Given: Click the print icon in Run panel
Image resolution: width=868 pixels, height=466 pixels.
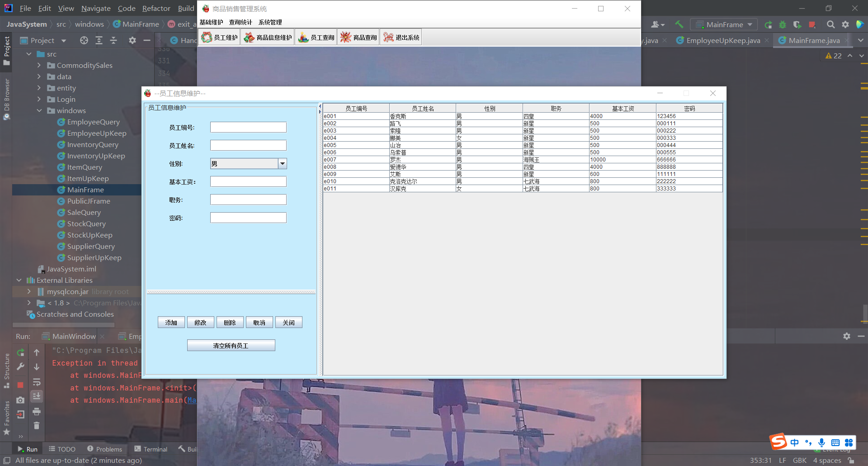Looking at the screenshot, I should coord(37,411).
